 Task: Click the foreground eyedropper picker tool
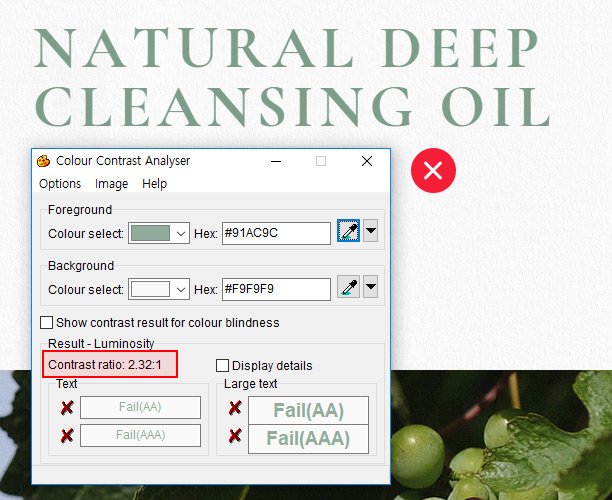click(x=348, y=233)
